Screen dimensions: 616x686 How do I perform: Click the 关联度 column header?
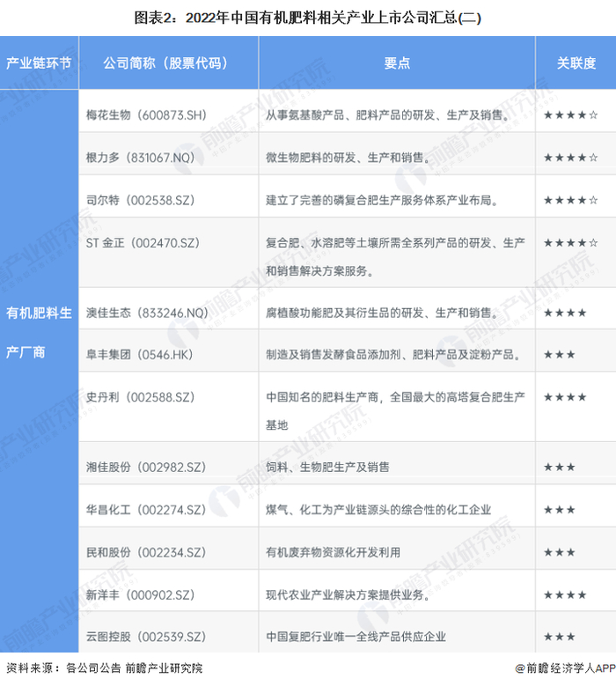[x=576, y=63]
